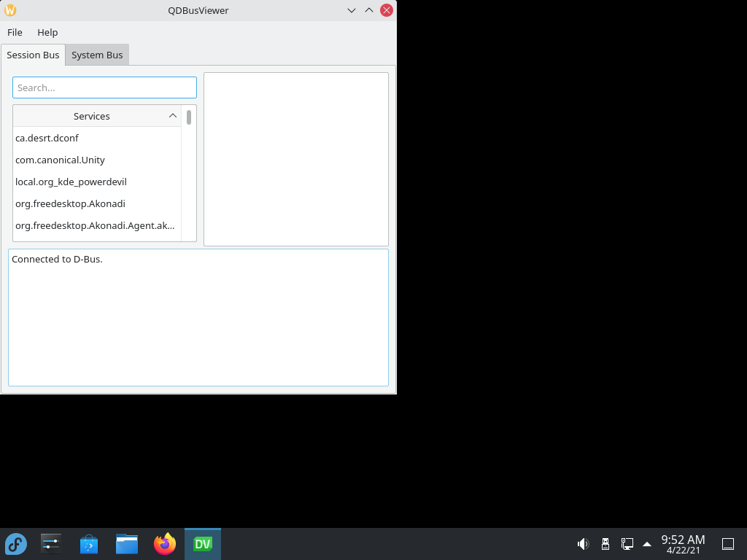
Task: Open the Dolphin file manager
Action: (x=127, y=544)
